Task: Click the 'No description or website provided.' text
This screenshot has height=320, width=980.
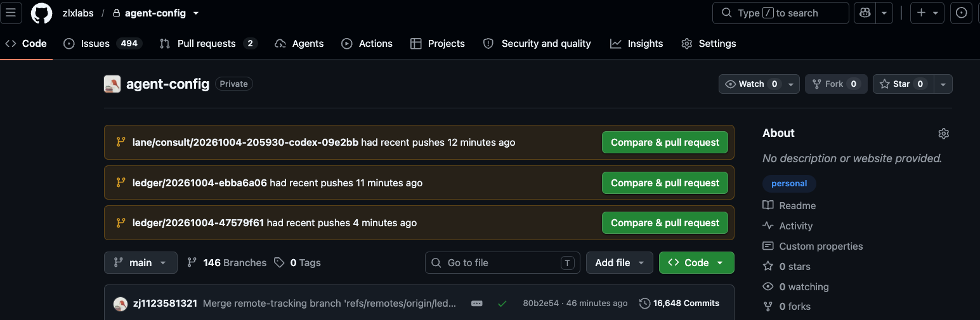Action: pos(852,158)
